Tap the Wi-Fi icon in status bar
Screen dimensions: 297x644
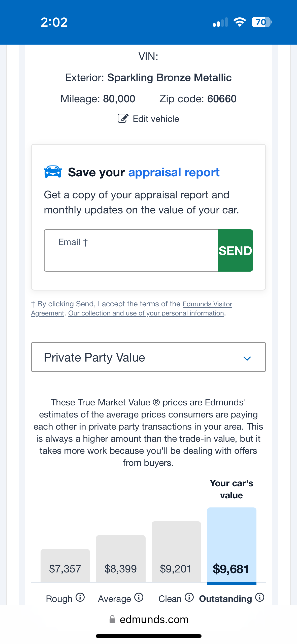tap(240, 22)
